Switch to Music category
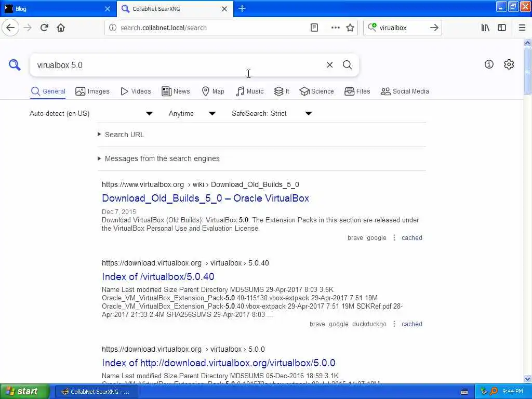 pos(250,91)
